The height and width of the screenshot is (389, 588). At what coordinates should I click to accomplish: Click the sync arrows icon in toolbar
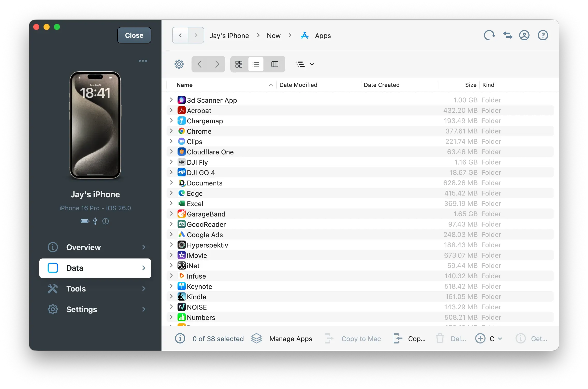pyautogui.click(x=507, y=35)
